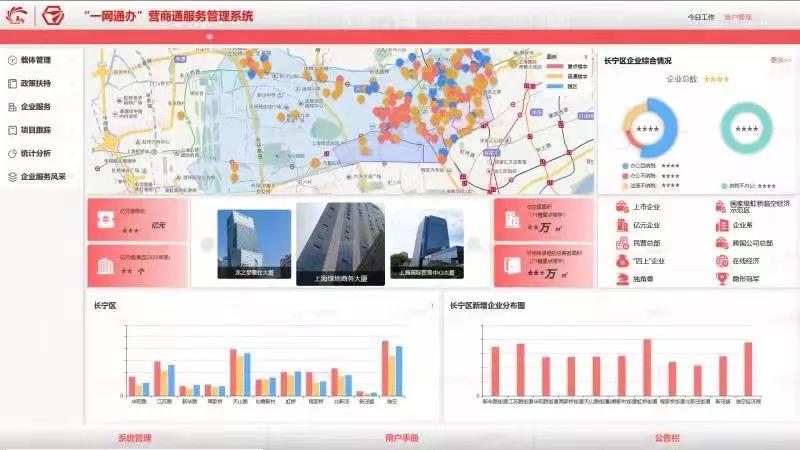Open the 在线经济 category
Screen dimensions: 800x450
pyautogui.click(x=723, y=260)
